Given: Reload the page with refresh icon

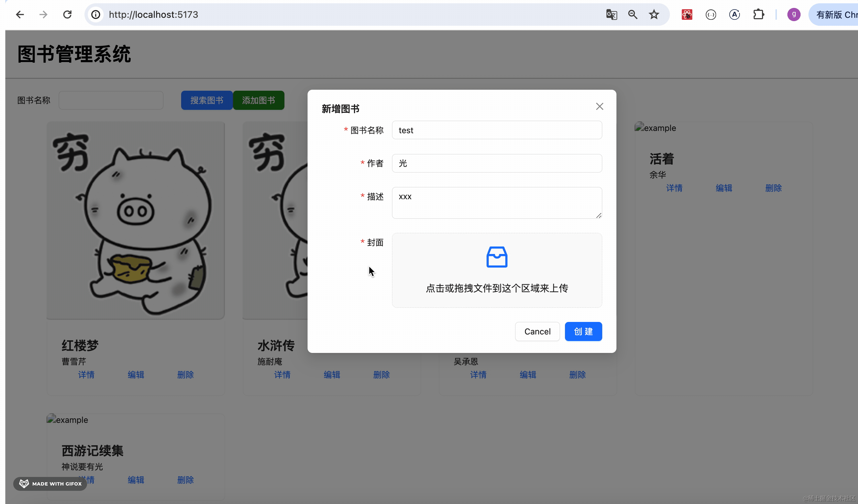Looking at the screenshot, I should pyautogui.click(x=67, y=15).
